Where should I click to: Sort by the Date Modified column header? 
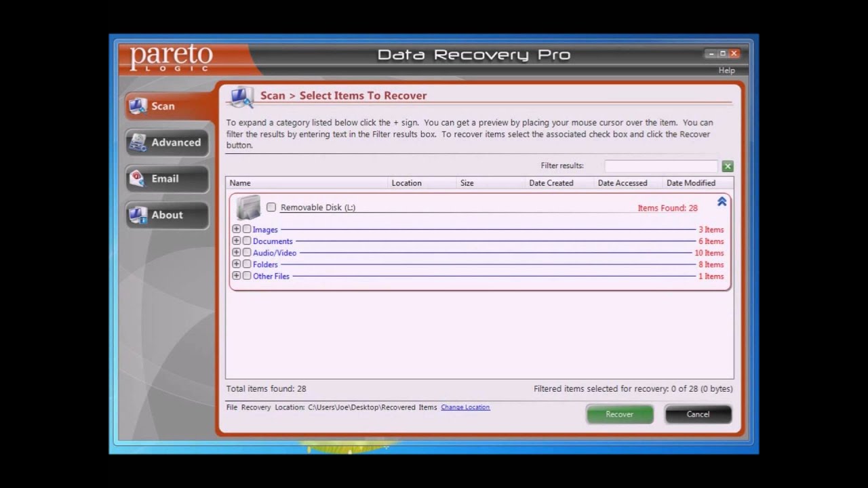point(698,183)
